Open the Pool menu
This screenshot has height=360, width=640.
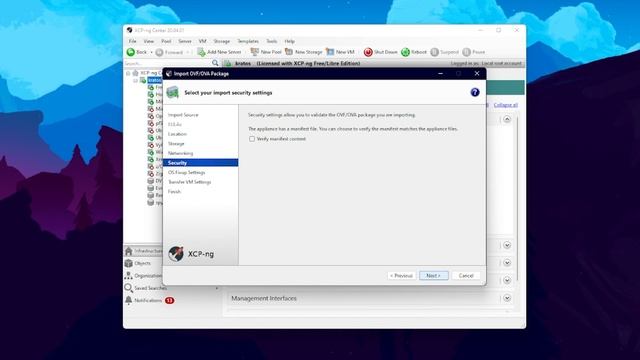click(x=166, y=41)
